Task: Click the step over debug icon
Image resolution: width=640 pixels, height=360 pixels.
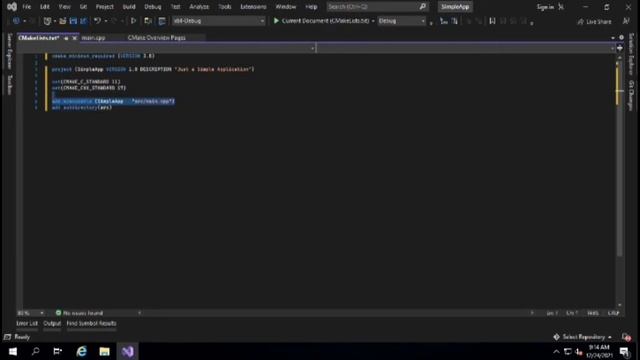Action: [x=454, y=21]
